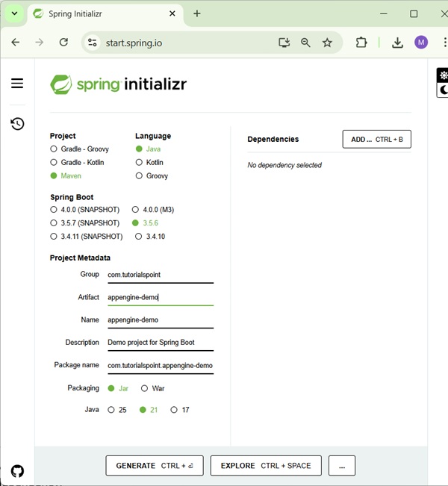Screen dimensions: 448x486
Task: Open the browser extensions puzzle icon
Action: point(361,43)
